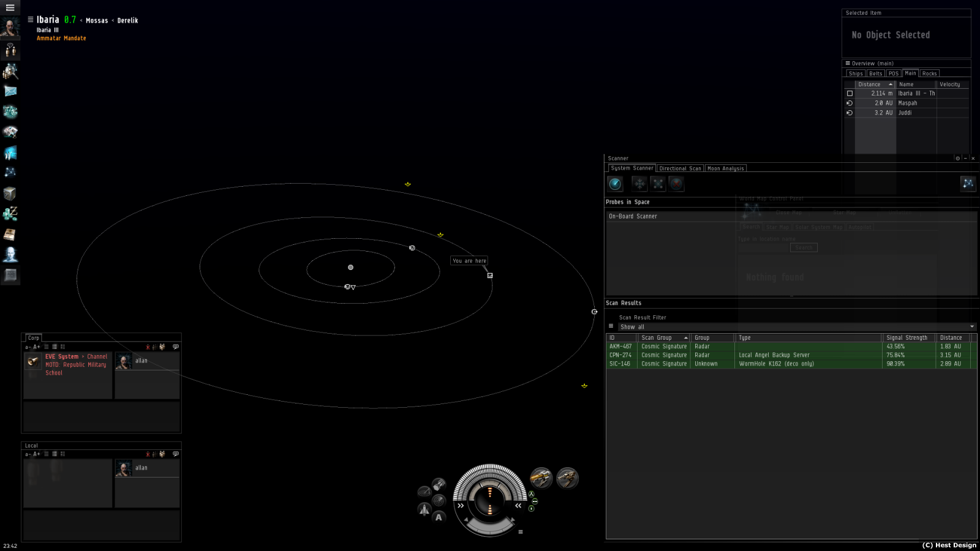
Task: Open the Map sidebar constellation icon
Action: [x=10, y=173]
